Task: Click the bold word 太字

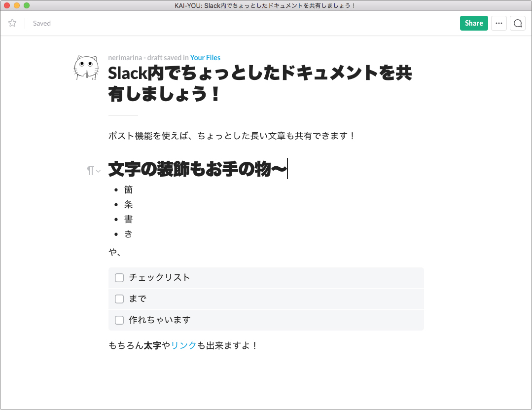Action: click(153, 345)
